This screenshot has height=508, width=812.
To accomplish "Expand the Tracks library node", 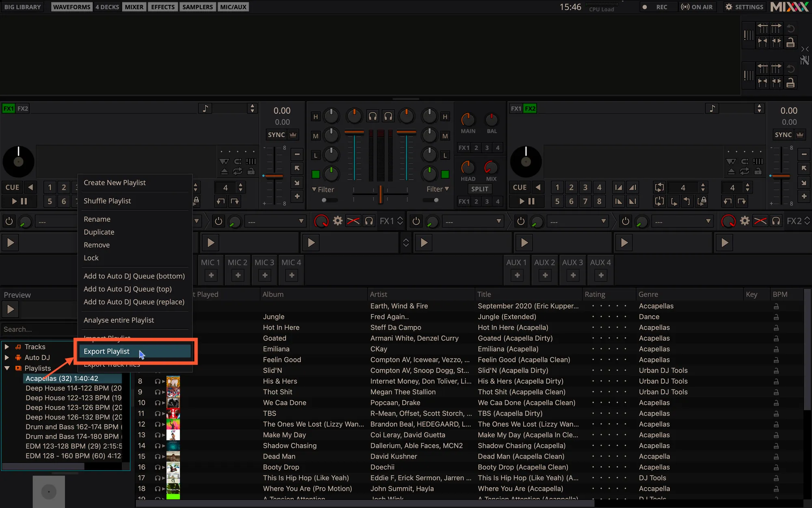I will (x=7, y=347).
